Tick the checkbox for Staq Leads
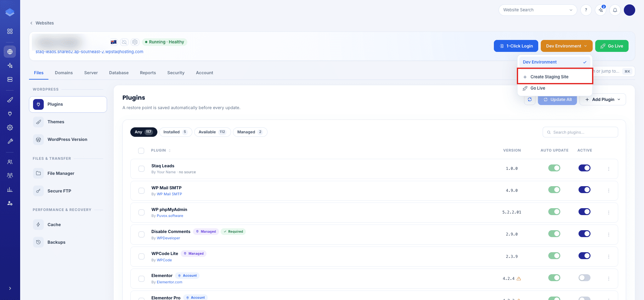 [142, 169]
